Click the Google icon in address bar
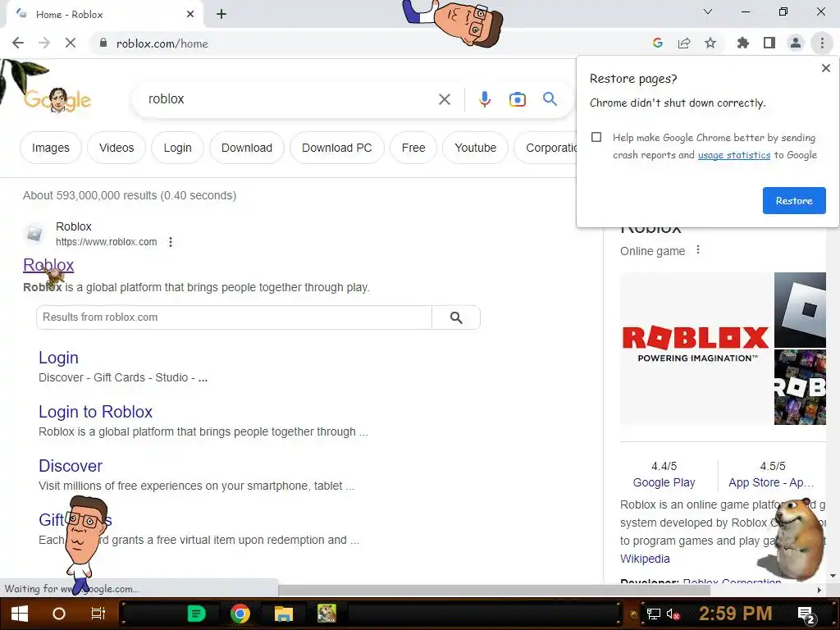Screen dimensions: 840x630 (x=658, y=43)
